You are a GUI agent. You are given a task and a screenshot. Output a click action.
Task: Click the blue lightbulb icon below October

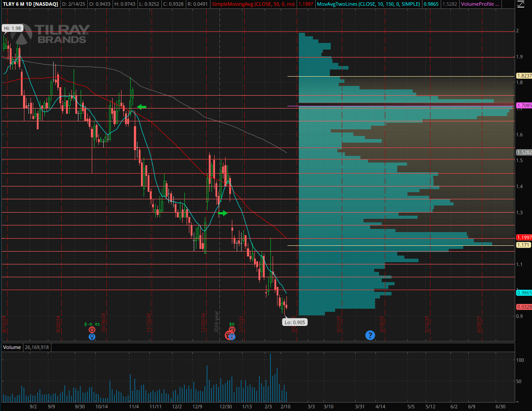coord(92,337)
